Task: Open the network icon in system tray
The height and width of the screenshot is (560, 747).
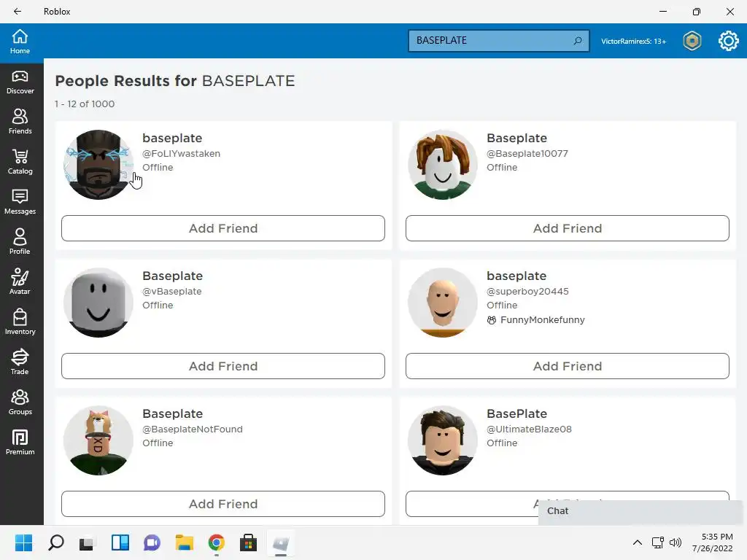Action: (658, 542)
